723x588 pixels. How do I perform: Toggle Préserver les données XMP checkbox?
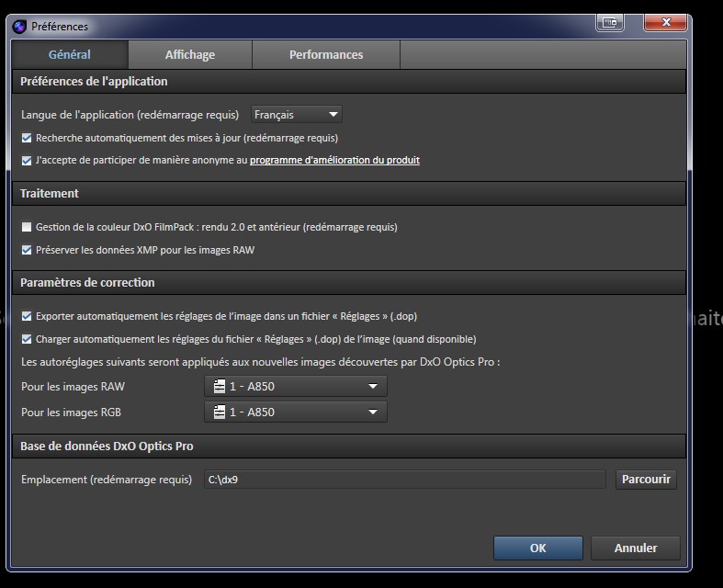pos(27,250)
